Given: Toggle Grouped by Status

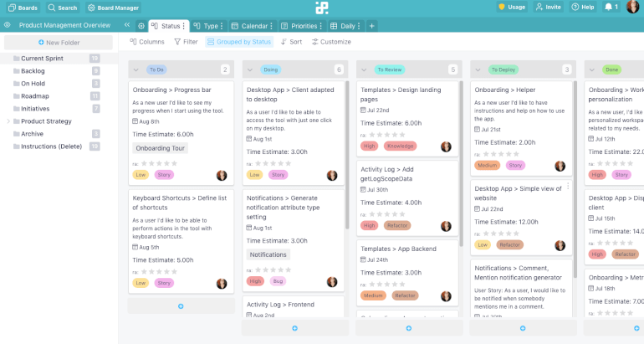Looking at the screenshot, I should click(x=239, y=42).
